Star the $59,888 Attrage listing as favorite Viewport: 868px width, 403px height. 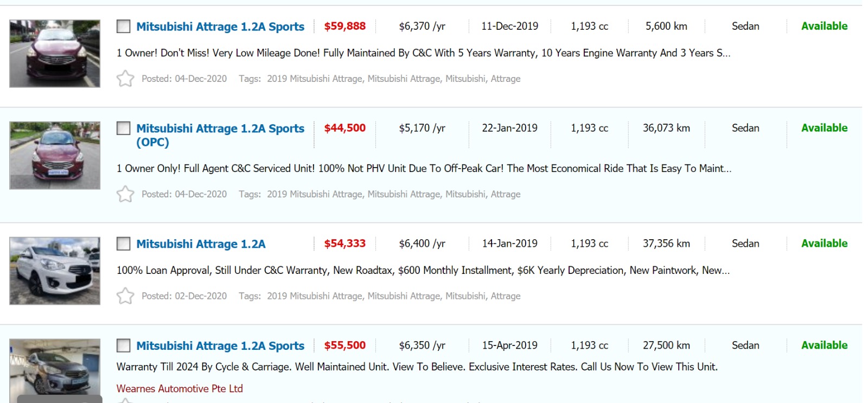pyautogui.click(x=125, y=79)
